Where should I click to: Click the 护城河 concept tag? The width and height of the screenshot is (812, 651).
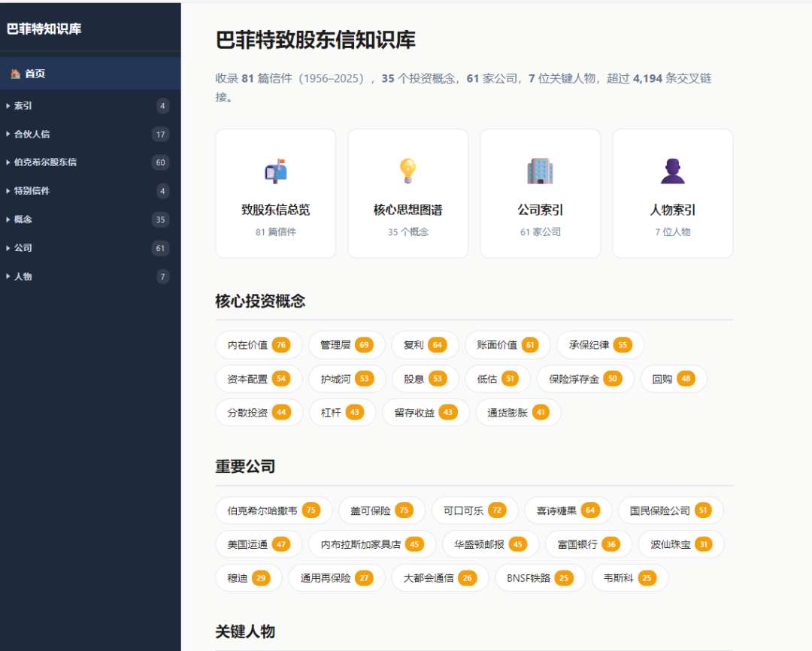pyautogui.click(x=347, y=379)
